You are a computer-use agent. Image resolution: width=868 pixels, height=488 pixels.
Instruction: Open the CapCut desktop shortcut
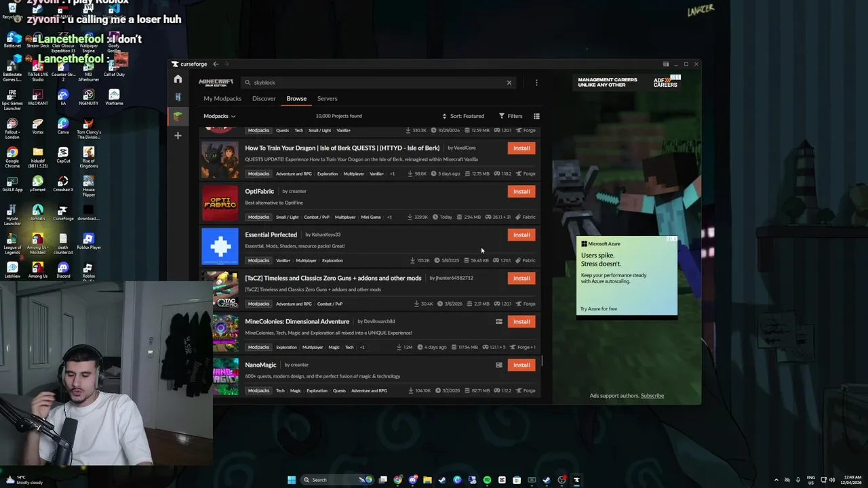point(63,156)
